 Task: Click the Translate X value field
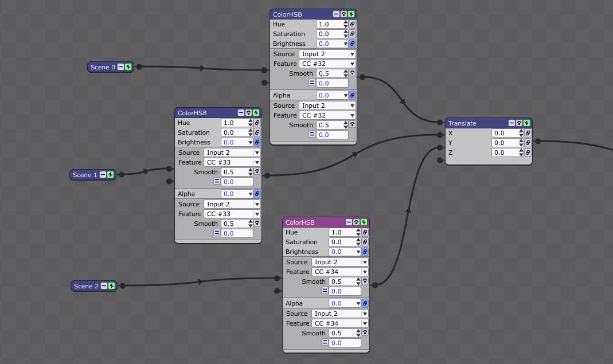coord(505,133)
